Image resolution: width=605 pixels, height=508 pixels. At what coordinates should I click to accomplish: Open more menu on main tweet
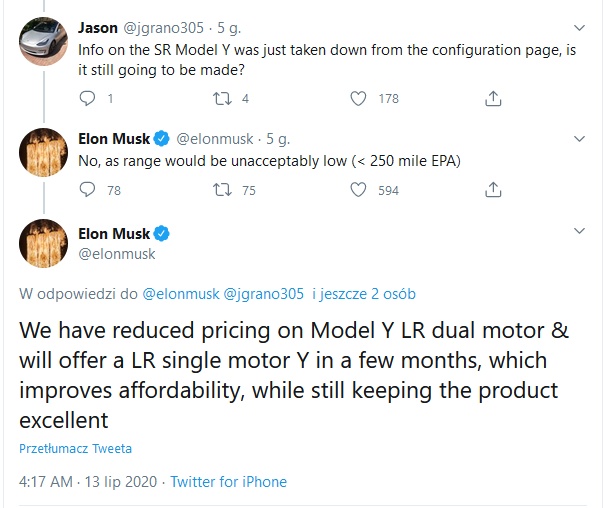(579, 231)
